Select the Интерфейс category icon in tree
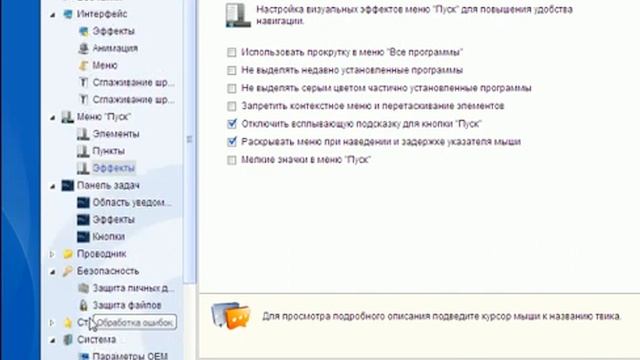This screenshot has height=360, width=640. [x=67, y=14]
